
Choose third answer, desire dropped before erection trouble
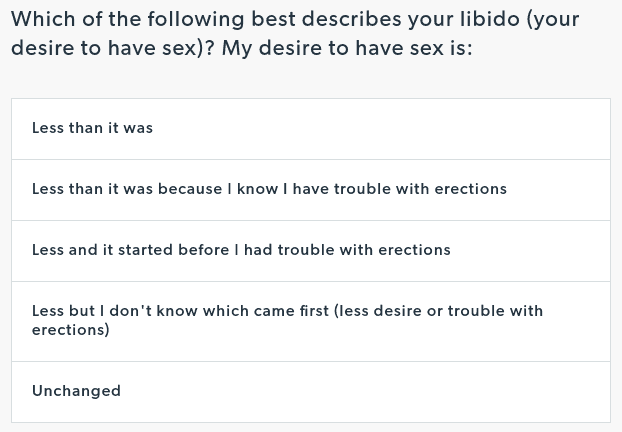[310, 251]
